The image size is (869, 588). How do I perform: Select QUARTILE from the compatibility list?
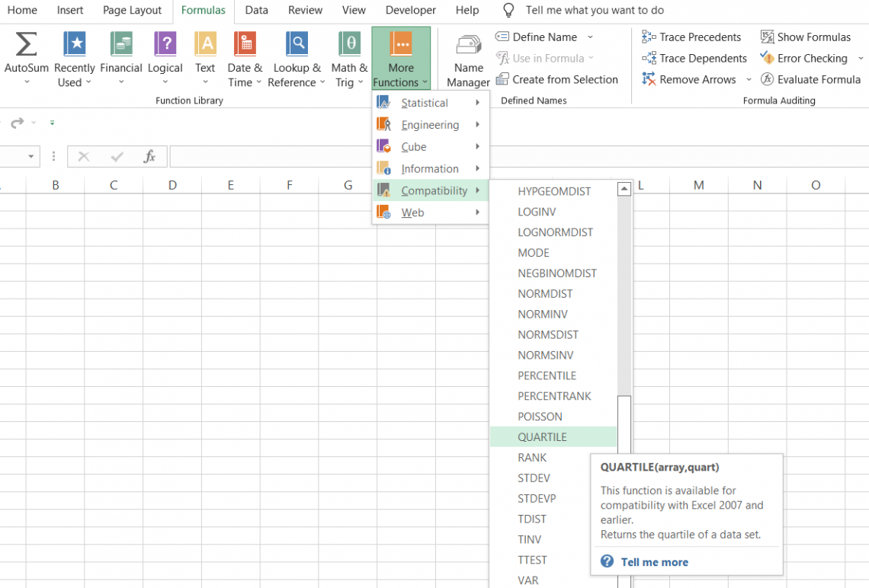[x=542, y=437]
